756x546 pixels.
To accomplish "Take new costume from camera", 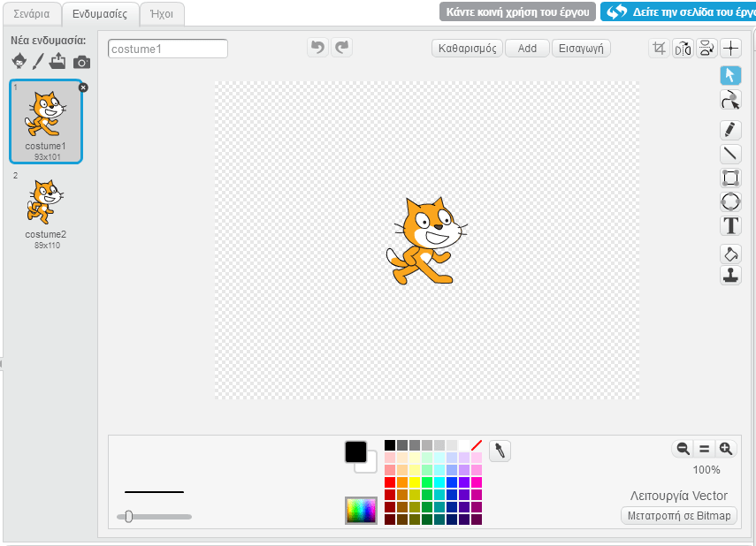I will point(81,62).
